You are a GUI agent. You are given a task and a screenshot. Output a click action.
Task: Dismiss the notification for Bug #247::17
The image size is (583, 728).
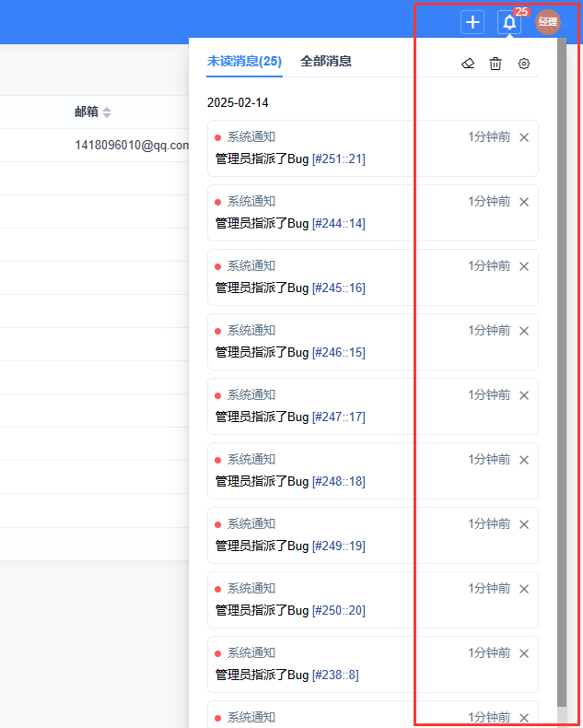(524, 395)
